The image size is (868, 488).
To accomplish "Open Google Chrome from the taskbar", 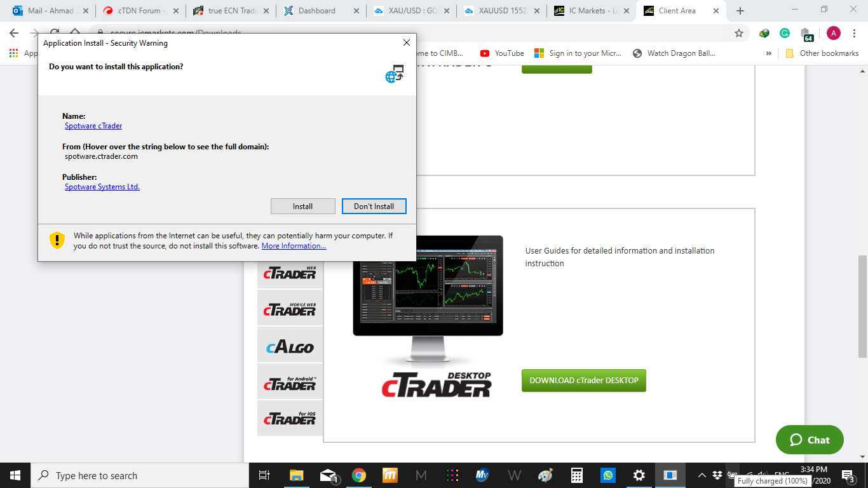I will 359,475.
